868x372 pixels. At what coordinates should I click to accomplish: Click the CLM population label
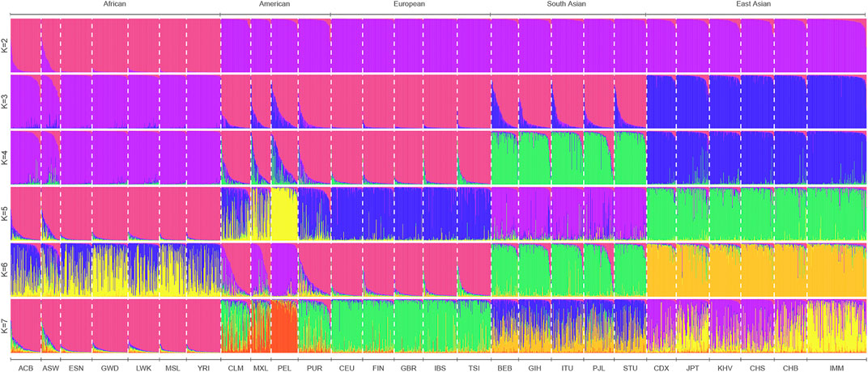tap(236, 367)
